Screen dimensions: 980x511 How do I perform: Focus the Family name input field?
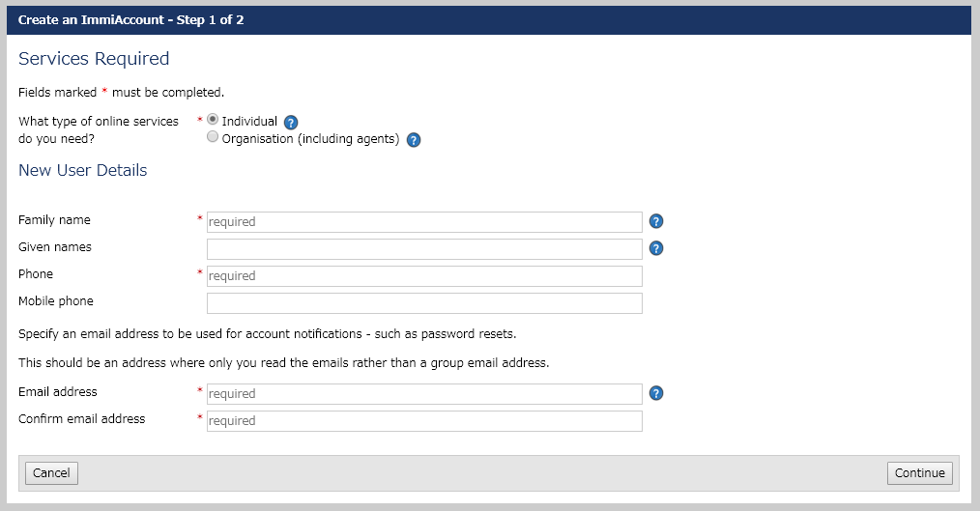424,222
